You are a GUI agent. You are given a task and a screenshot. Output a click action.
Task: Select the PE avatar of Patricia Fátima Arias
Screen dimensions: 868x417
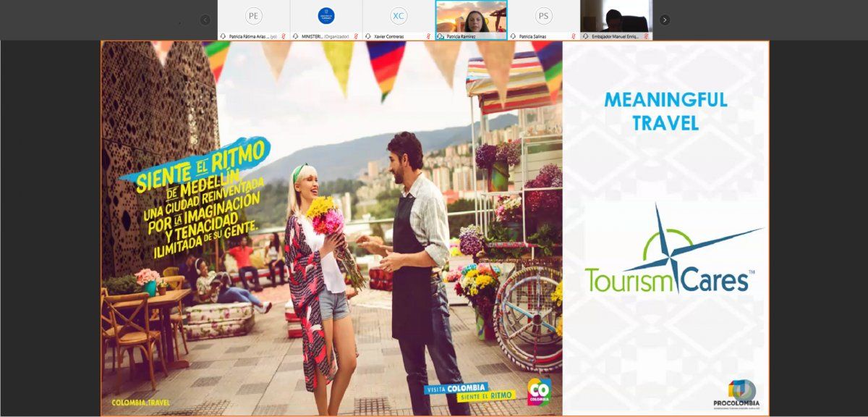[253, 16]
